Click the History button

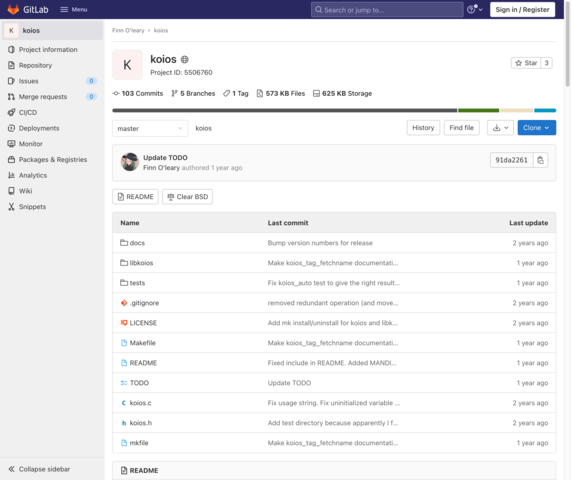coord(423,128)
